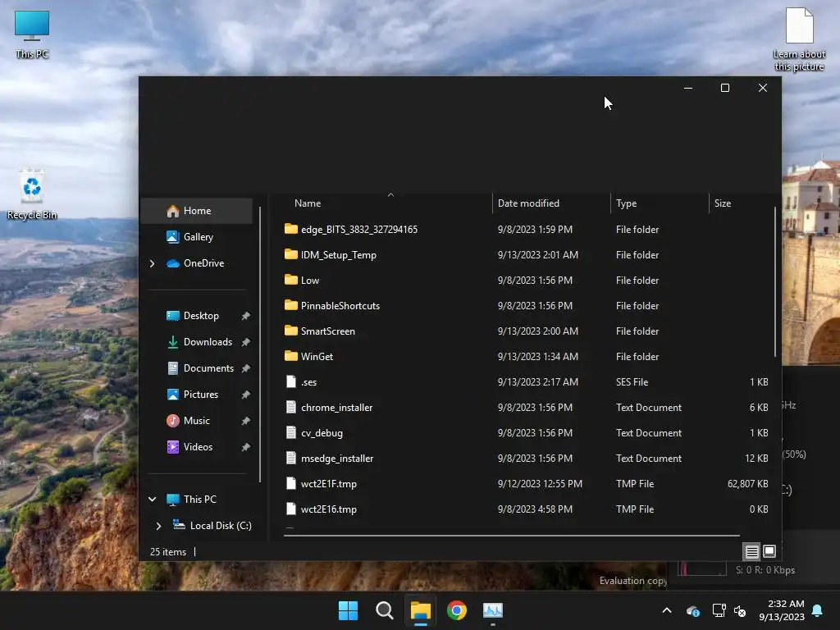Open the Music quick access icon
The height and width of the screenshot is (630, 840).
[x=172, y=421]
